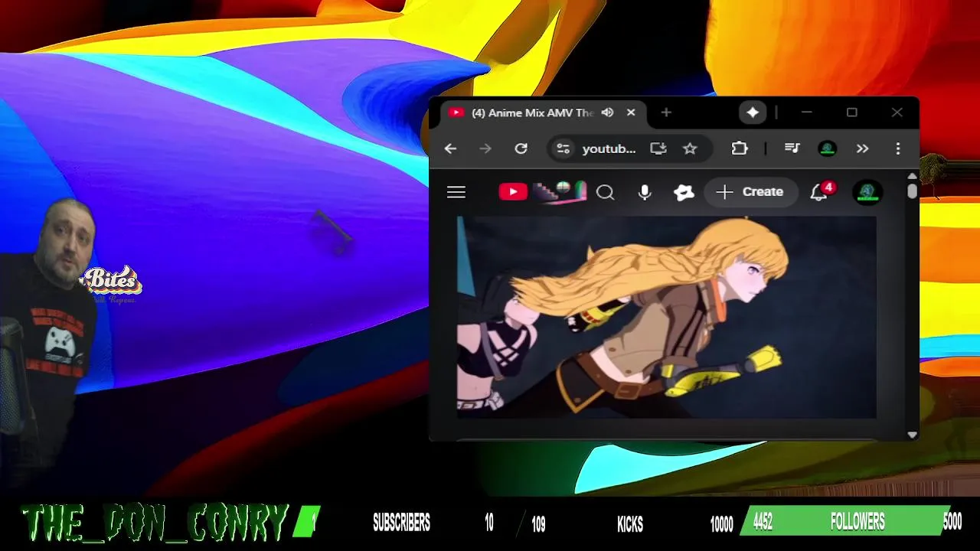Open Chrome profile avatar in toolbar
Viewport: 980px width, 551px height.
pyautogui.click(x=827, y=148)
